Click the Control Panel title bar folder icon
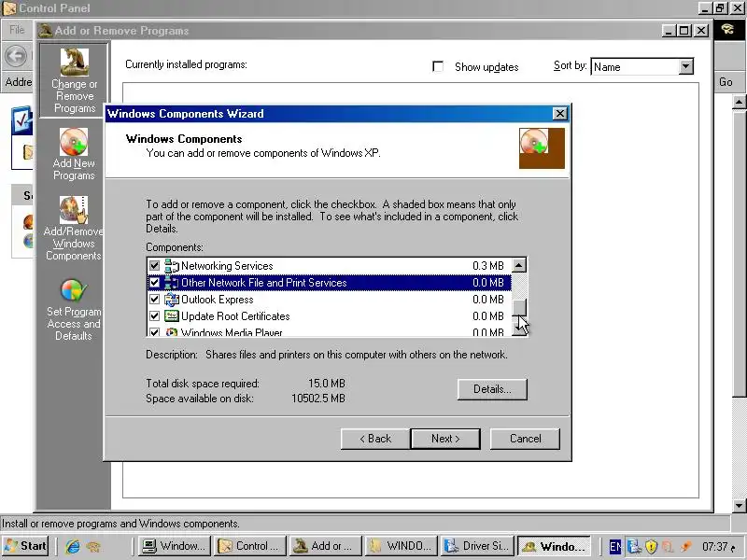747x560 pixels. [9, 8]
